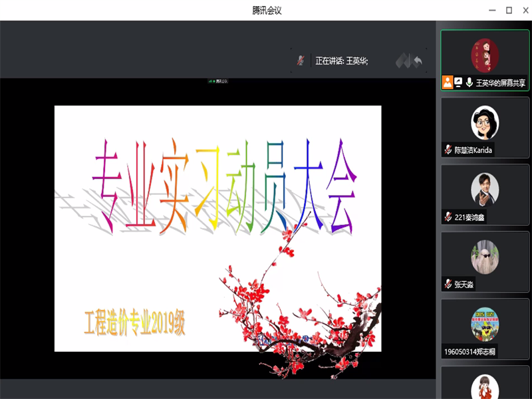Click the markup tools icon beside the arrow

pos(401,61)
